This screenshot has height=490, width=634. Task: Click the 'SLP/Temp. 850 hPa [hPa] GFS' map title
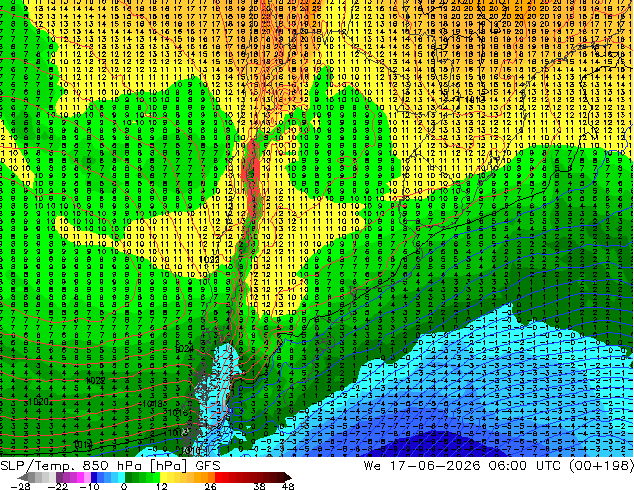pos(110,466)
